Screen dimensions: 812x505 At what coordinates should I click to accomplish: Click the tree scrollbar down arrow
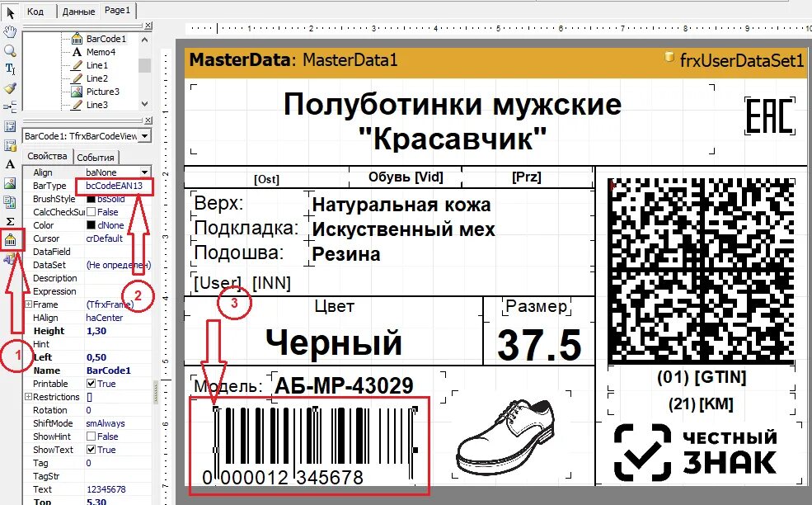[144, 104]
